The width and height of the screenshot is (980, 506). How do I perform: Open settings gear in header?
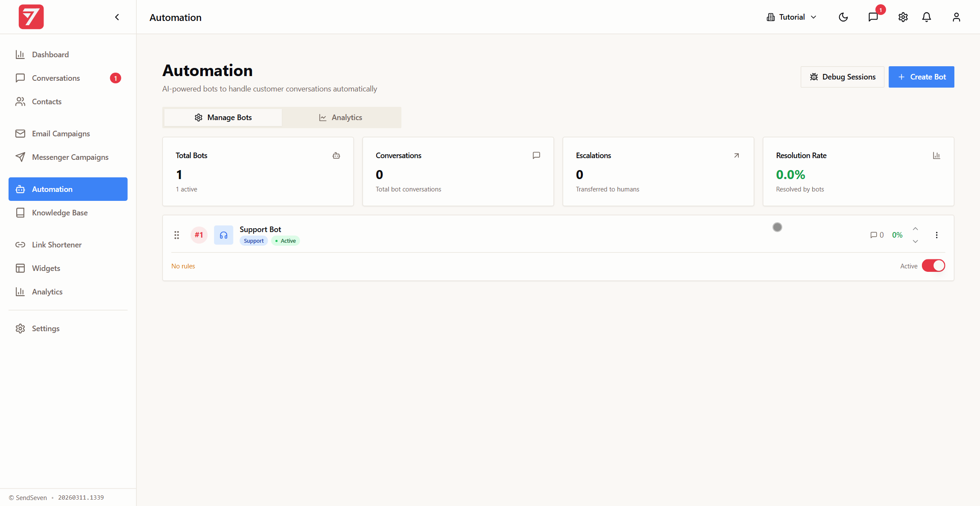903,17
